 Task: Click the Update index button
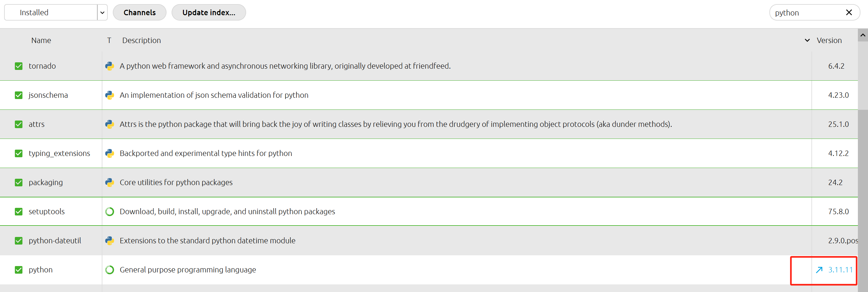[x=209, y=13]
